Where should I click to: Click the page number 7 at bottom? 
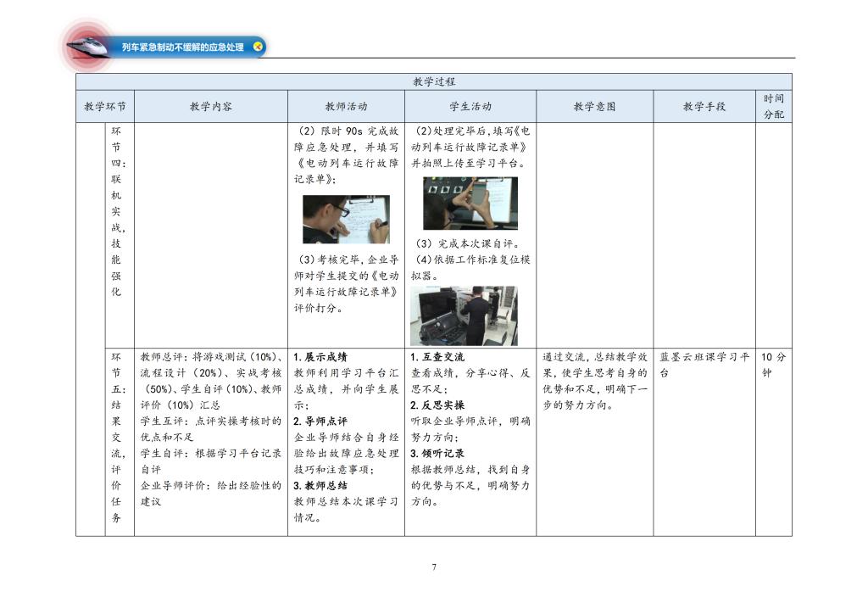434,567
